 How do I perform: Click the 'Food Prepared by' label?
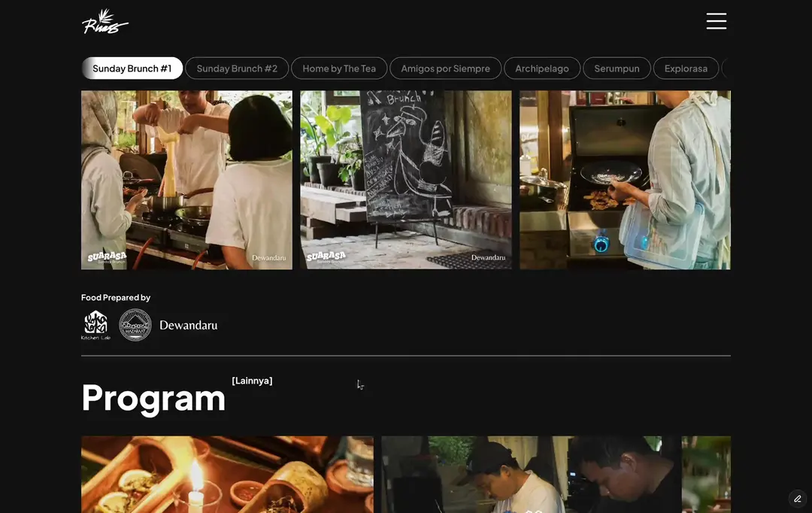[116, 297]
